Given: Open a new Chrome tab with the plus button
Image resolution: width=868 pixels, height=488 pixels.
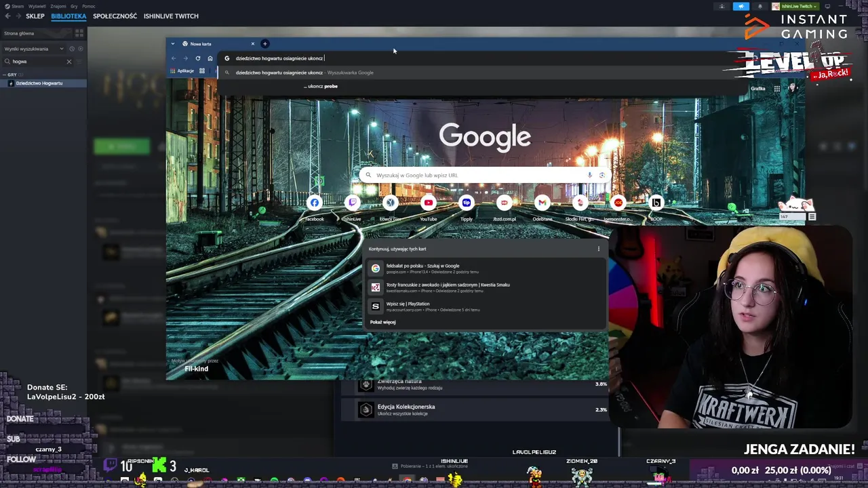Looking at the screenshot, I should tap(265, 44).
